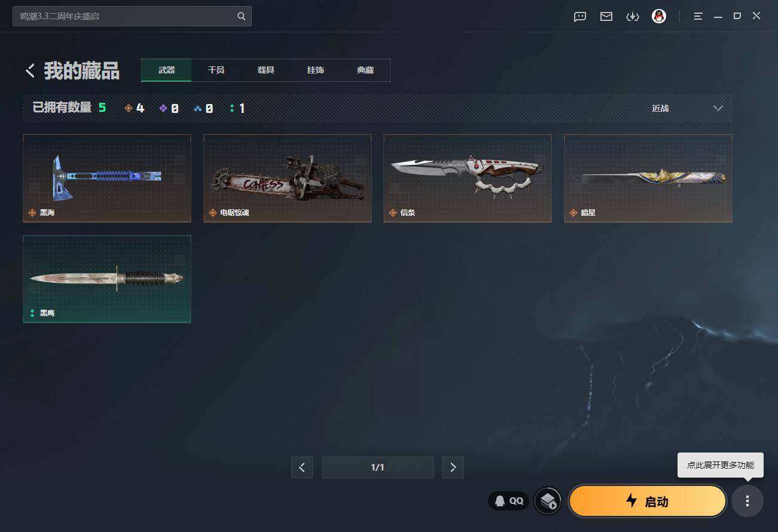Open the mail inbox icon
778x532 pixels.
coord(606,17)
